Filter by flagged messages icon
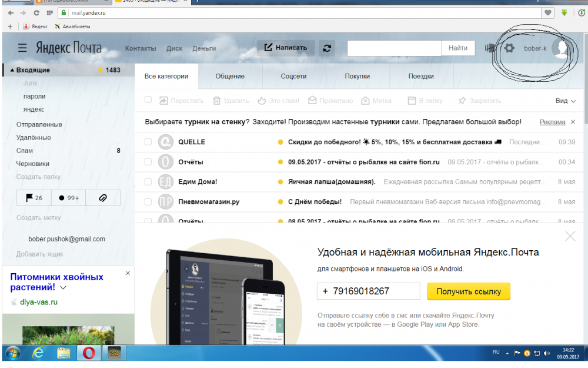 tap(34, 198)
